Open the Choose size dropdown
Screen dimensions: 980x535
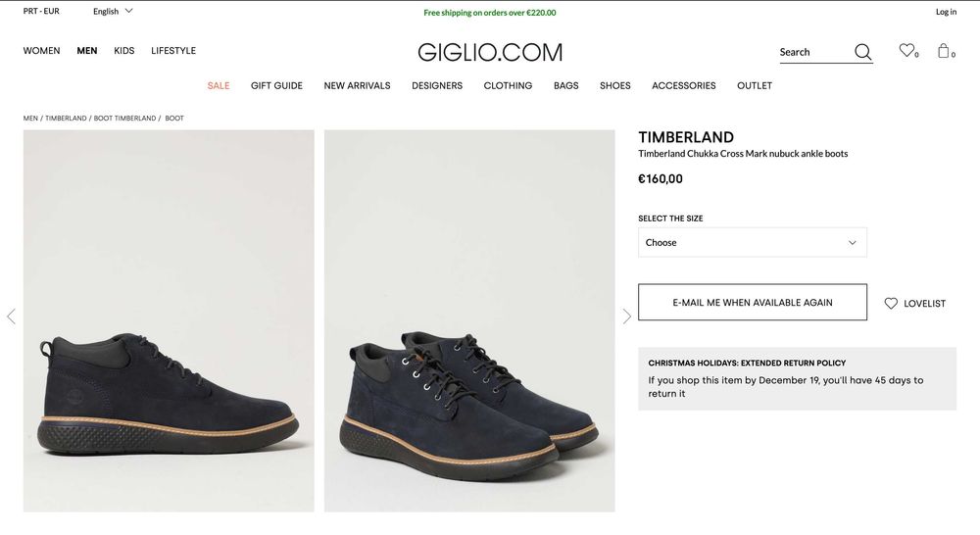752,242
